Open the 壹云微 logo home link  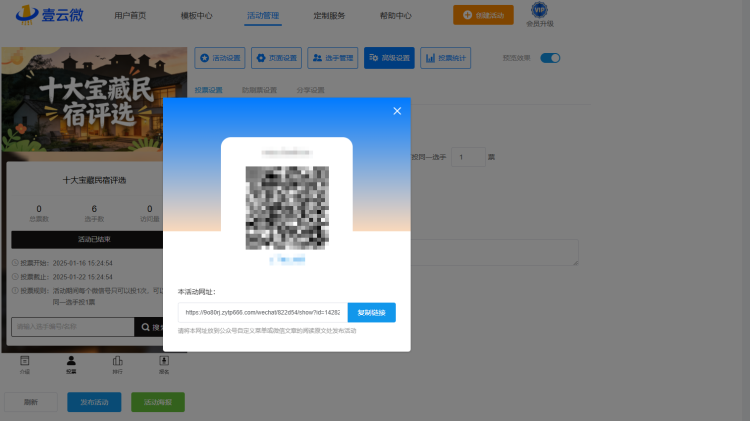click(49, 15)
